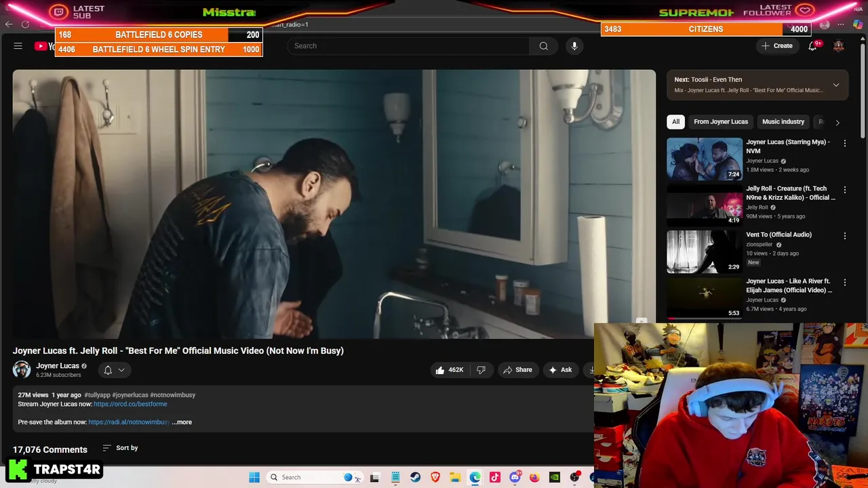Open the comments Sort by menu
The height and width of the screenshot is (488, 868).
(120, 448)
